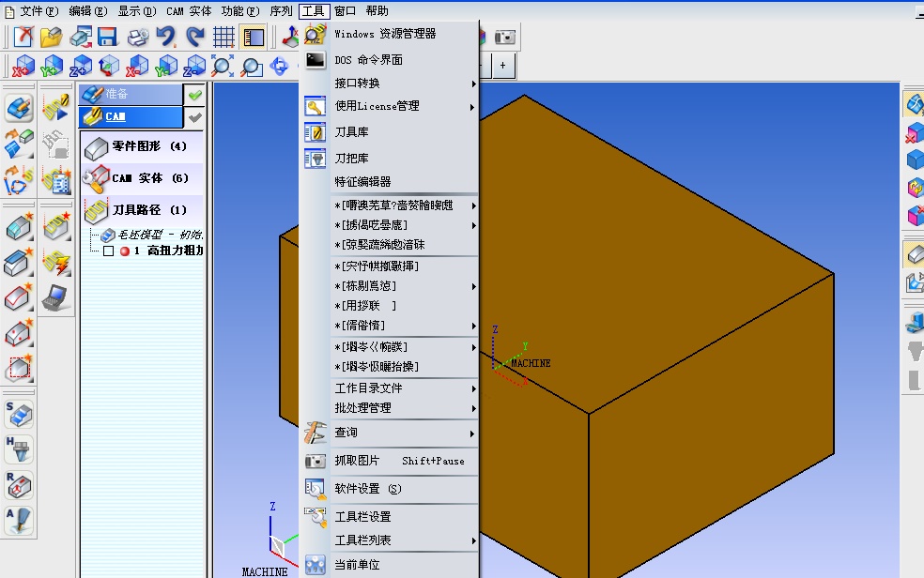Open the 序列 menu

tap(281, 10)
